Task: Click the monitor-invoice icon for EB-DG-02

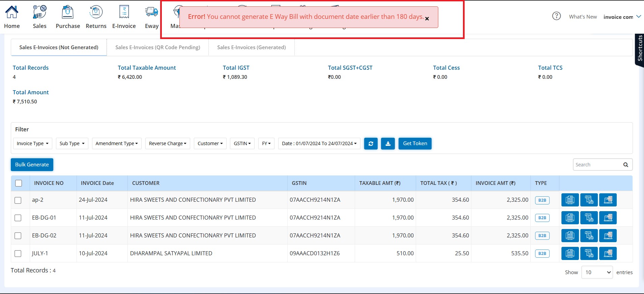Action: click(x=570, y=235)
